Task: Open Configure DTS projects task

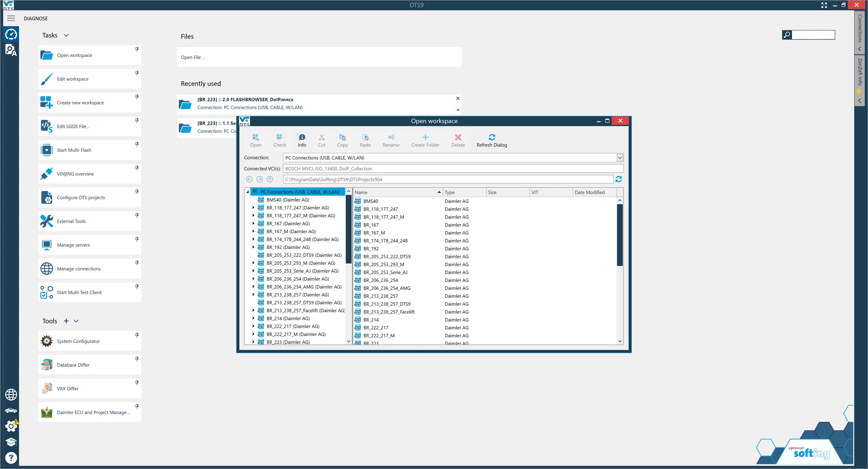Action: click(90, 198)
